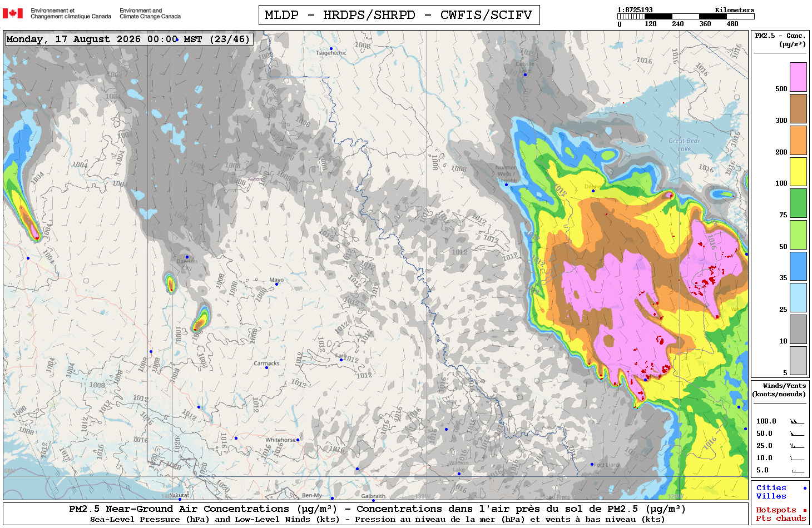Screen dimensions: 812x528
Task: Click the Winds/Vents legend heading
Action: click(x=779, y=390)
